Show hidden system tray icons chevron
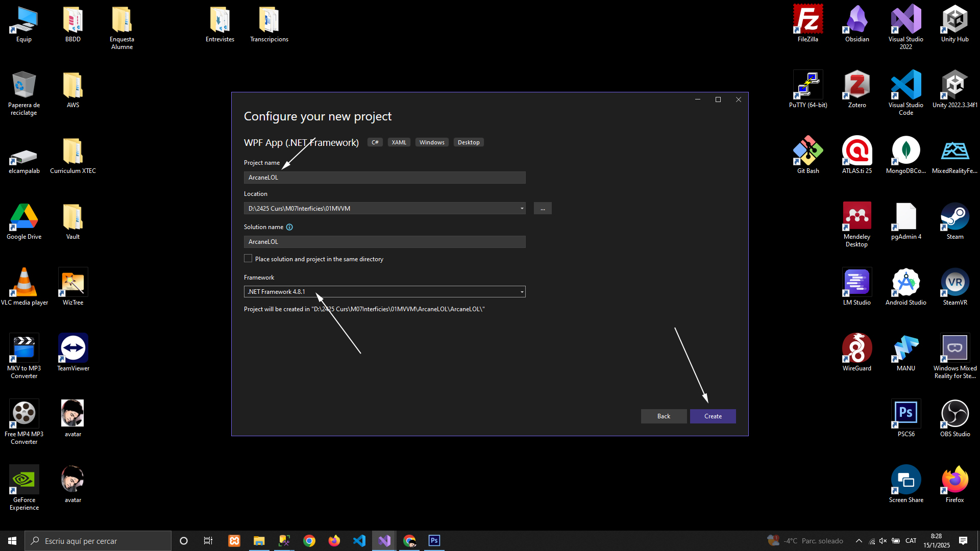Screen dimensions: 980x551 click(859, 541)
